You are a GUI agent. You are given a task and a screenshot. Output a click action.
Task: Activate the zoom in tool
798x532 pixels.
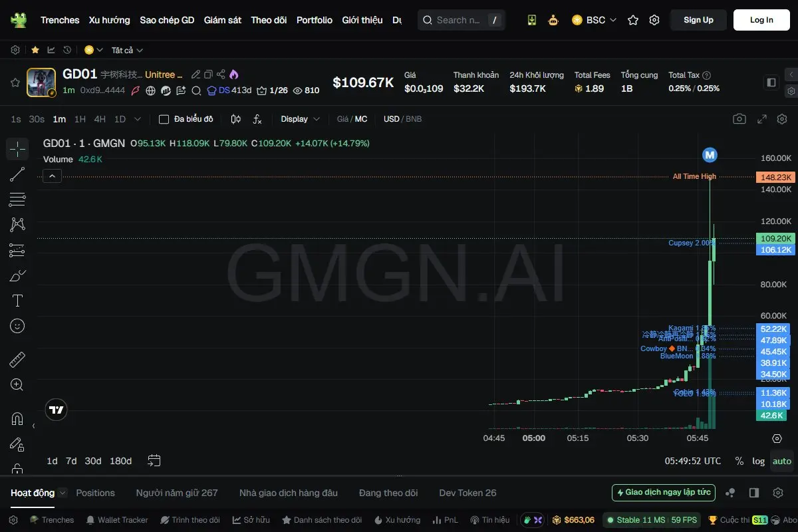pyautogui.click(x=17, y=384)
